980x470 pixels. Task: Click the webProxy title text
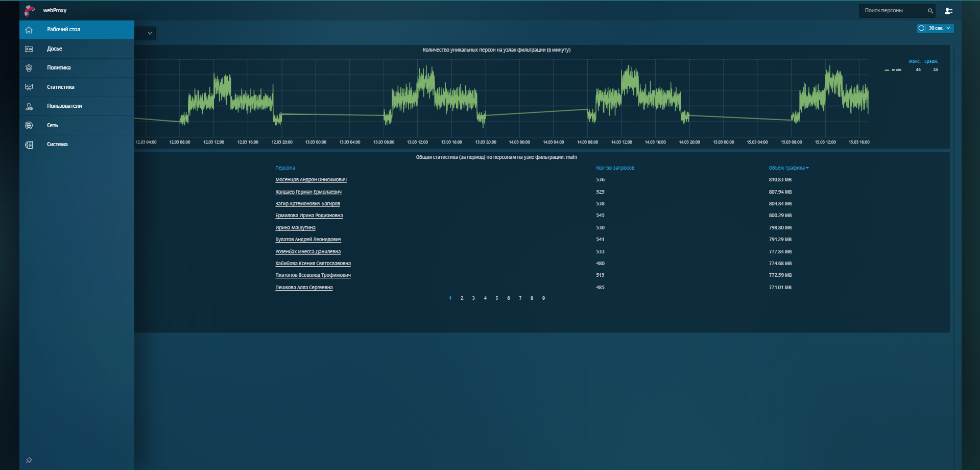pyautogui.click(x=55, y=11)
